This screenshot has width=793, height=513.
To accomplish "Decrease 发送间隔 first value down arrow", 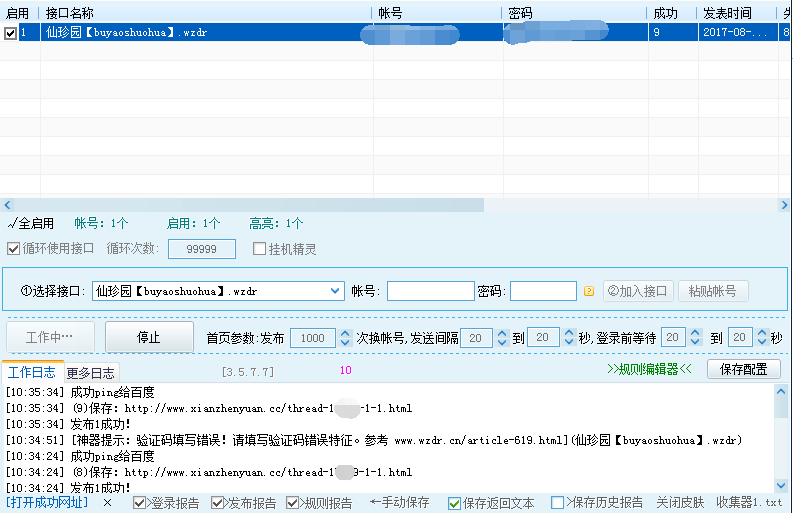I will click(502, 343).
